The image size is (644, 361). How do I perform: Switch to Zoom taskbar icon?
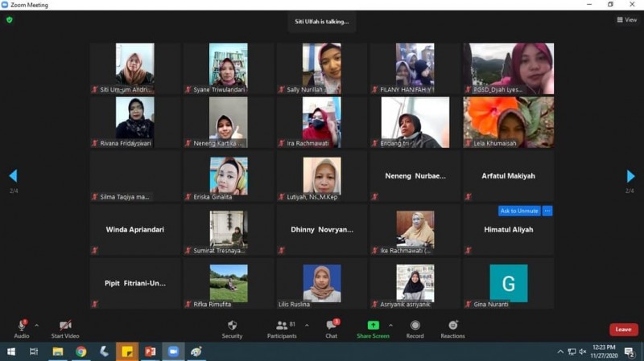pos(173,351)
